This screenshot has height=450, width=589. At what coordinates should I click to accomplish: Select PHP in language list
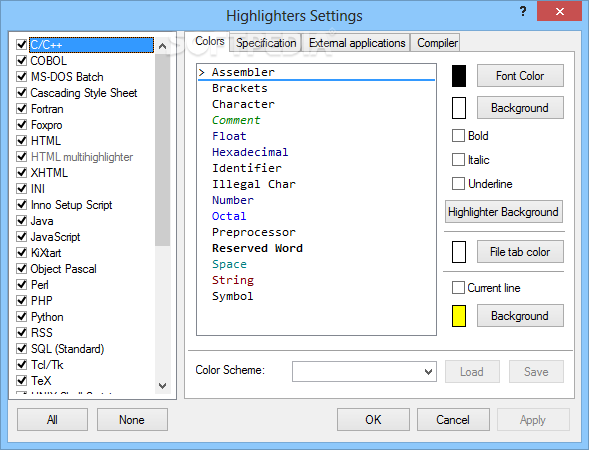click(x=42, y=301)
